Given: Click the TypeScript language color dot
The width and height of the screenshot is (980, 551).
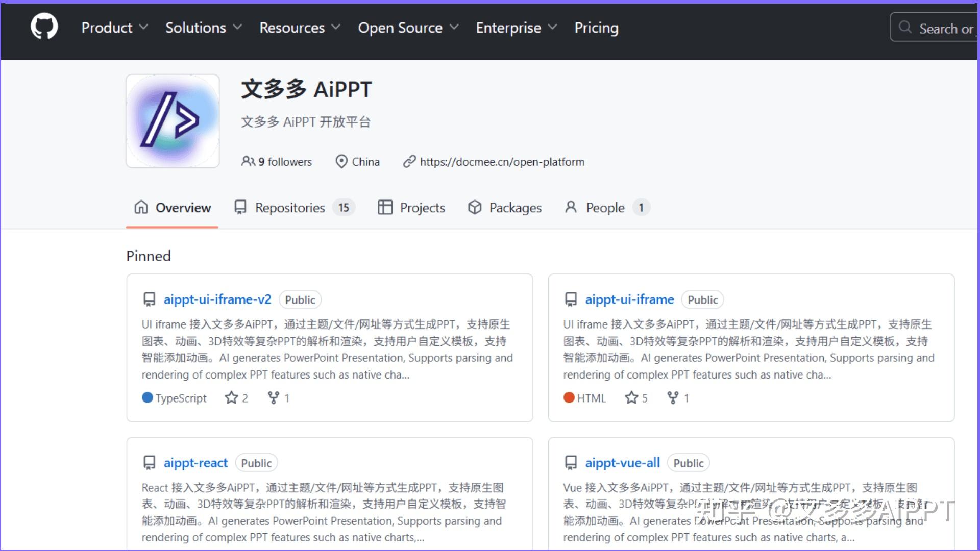Looking at the screenshot, I should coord(148,397).
